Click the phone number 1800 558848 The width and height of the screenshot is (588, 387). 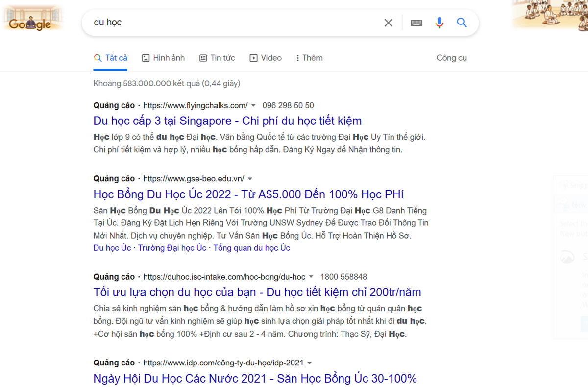(x=343, y=277)
